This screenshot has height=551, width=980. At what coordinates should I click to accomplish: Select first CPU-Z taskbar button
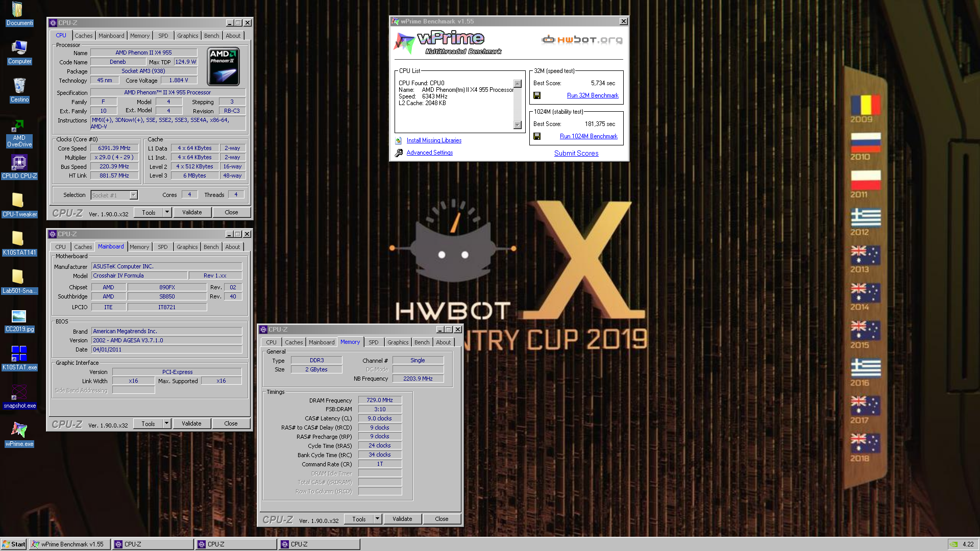[x=153, y=544]
